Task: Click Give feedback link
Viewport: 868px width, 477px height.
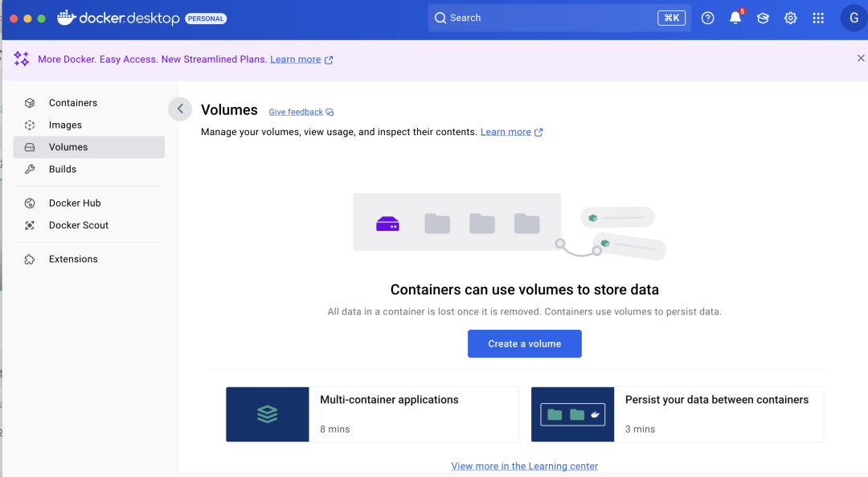Action: coord(296,112)
